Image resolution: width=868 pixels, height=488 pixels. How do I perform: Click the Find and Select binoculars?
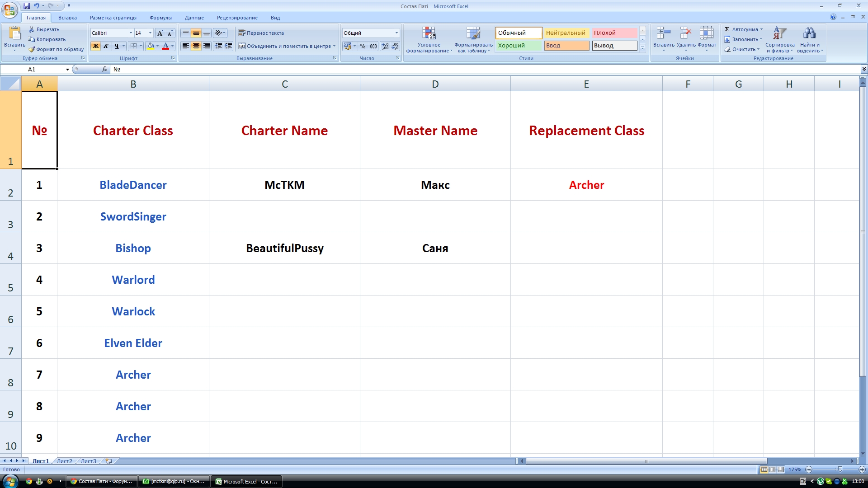pyautogui.click(x=809, y=33)
